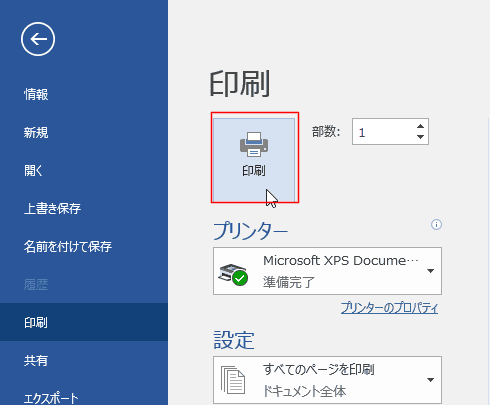The width and height of the screenshot is (490, 405).
Task: Open プリンターのプロパティ link
Action: [x=389, y=308]
